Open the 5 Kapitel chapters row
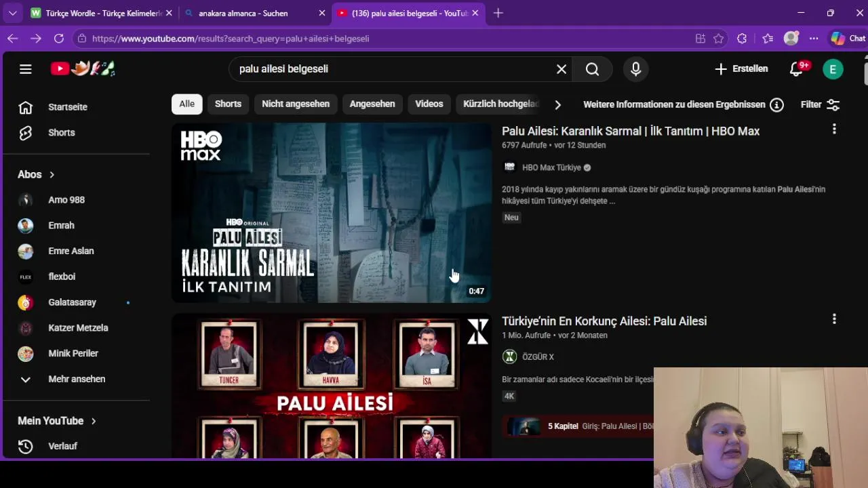Image resolution: width=868 pixels, height=488 pixels. [x=580, y=426]
